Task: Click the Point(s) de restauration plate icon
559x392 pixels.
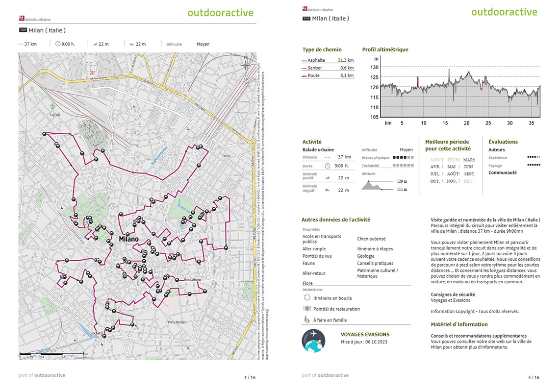Action: [x=307, y=309]
